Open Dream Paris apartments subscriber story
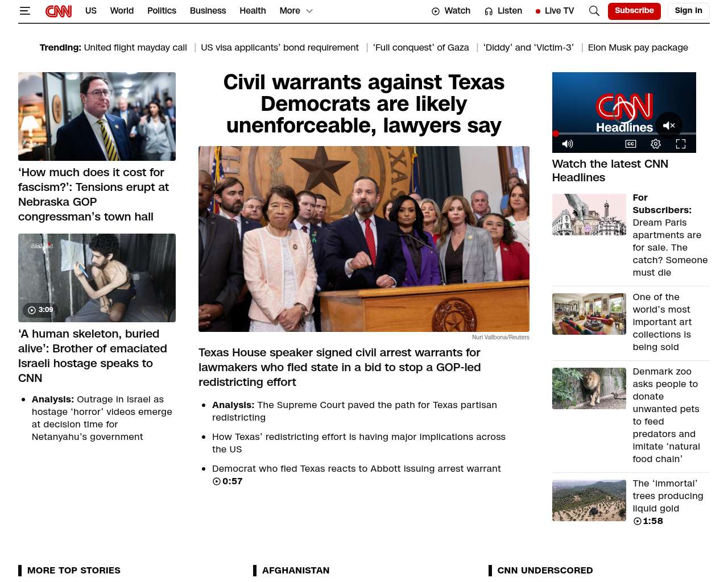The image size is (728, 582). (x=671, y=235)
